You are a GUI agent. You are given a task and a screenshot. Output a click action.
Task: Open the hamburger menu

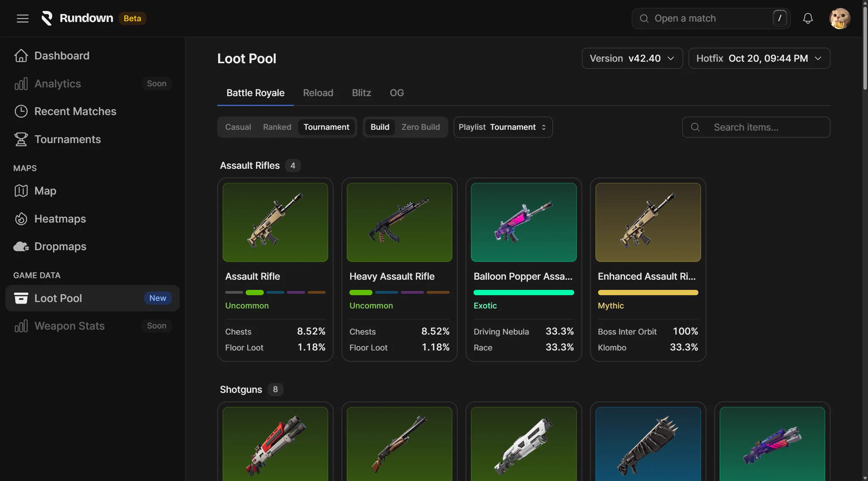(x=22, y=18)
